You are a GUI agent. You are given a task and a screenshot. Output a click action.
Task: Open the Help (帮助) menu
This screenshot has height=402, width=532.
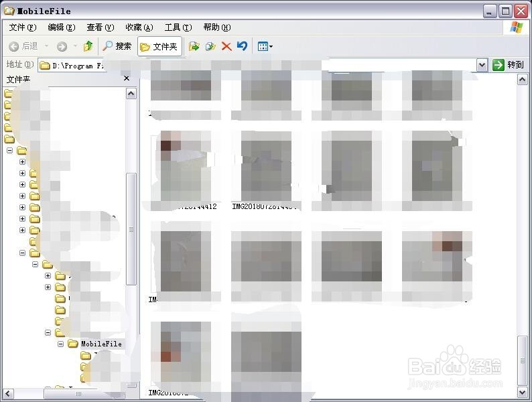[217, 27]
